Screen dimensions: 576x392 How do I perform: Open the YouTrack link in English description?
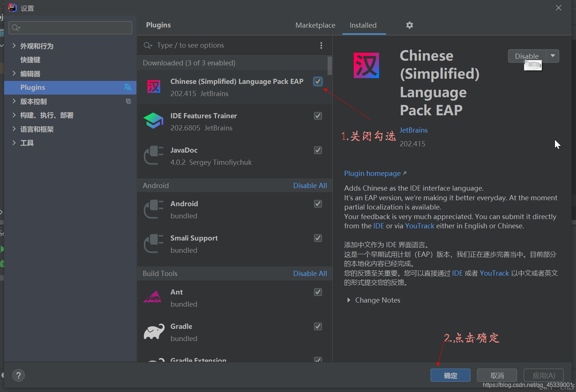[420, 226]
